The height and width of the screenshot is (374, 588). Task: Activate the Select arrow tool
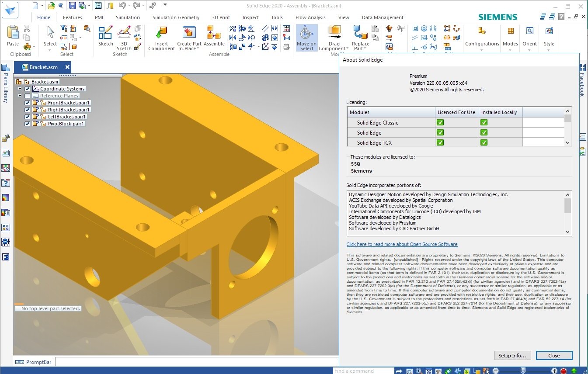tap(50, 32)
